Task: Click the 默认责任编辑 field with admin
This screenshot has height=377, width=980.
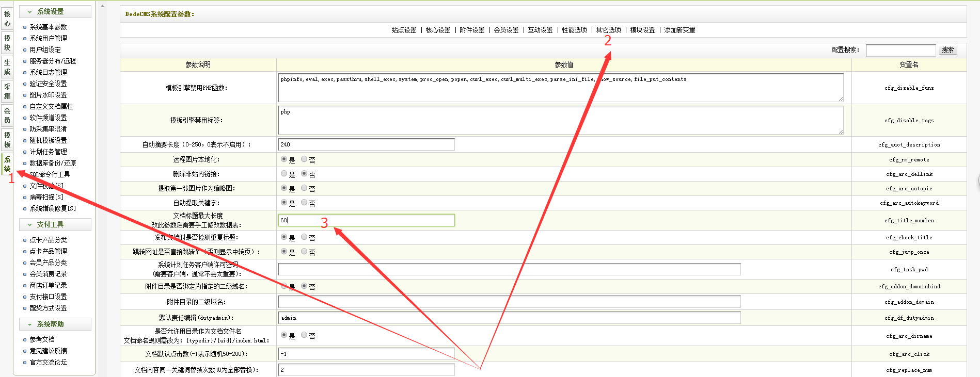Action: click(x=510, y=318)
